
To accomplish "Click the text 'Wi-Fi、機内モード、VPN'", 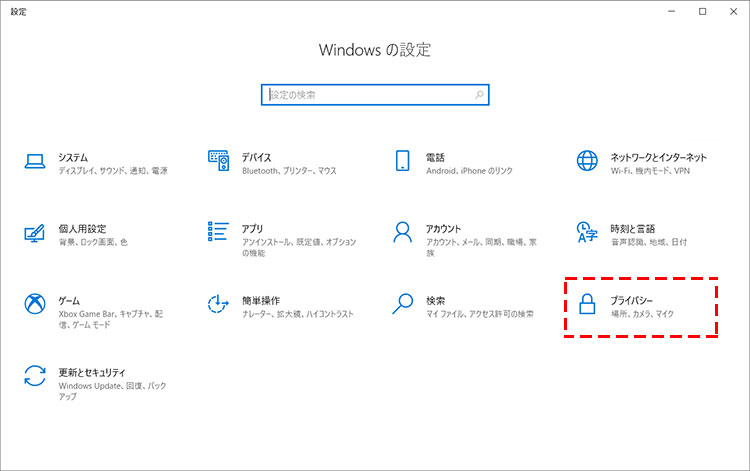I will click(x=650, y=171).
